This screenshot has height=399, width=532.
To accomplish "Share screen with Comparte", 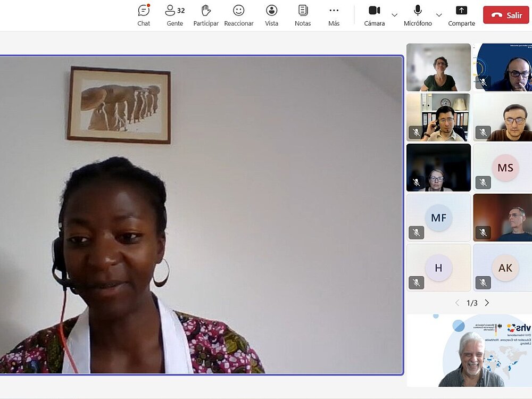I will point(461,15).
